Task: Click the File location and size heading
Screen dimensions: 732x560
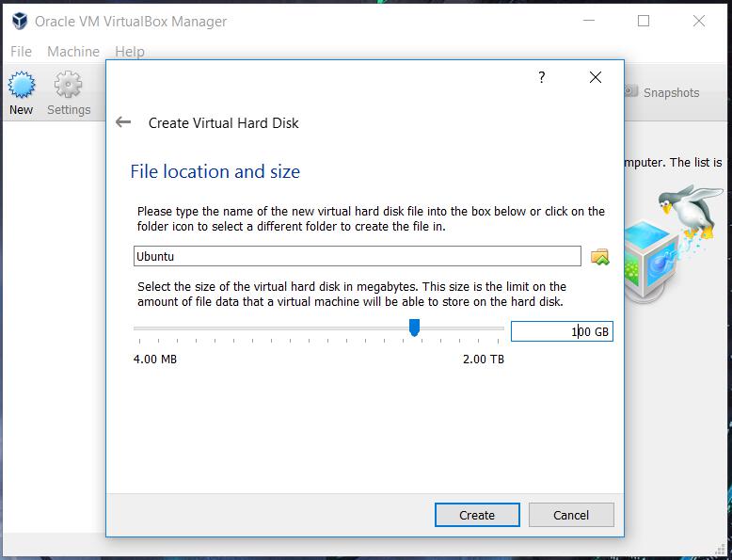Action: click(215, 171)
